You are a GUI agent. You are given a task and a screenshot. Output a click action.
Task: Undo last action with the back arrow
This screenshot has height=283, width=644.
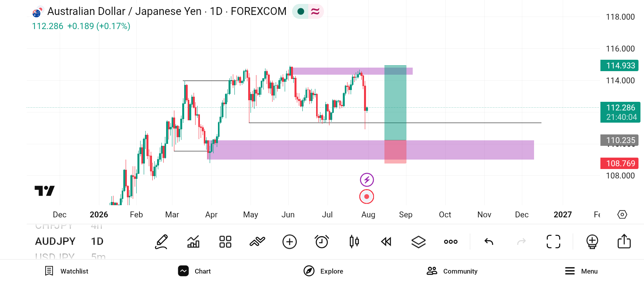[489, 242]
